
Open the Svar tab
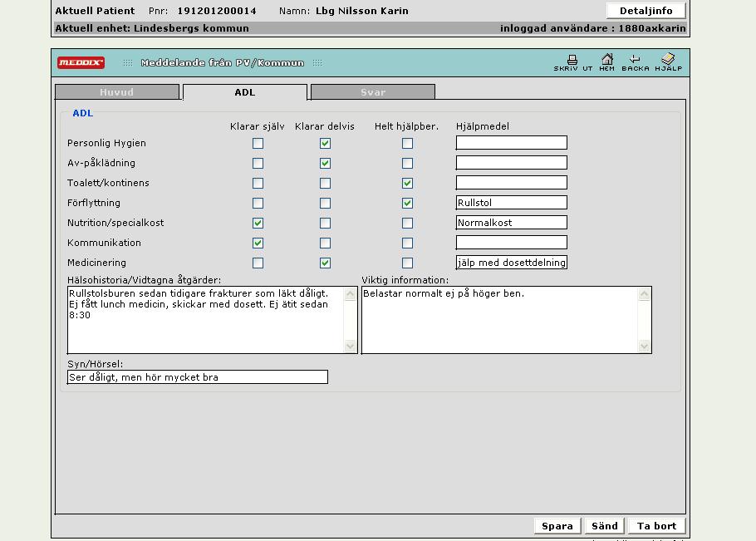(373, 92)
